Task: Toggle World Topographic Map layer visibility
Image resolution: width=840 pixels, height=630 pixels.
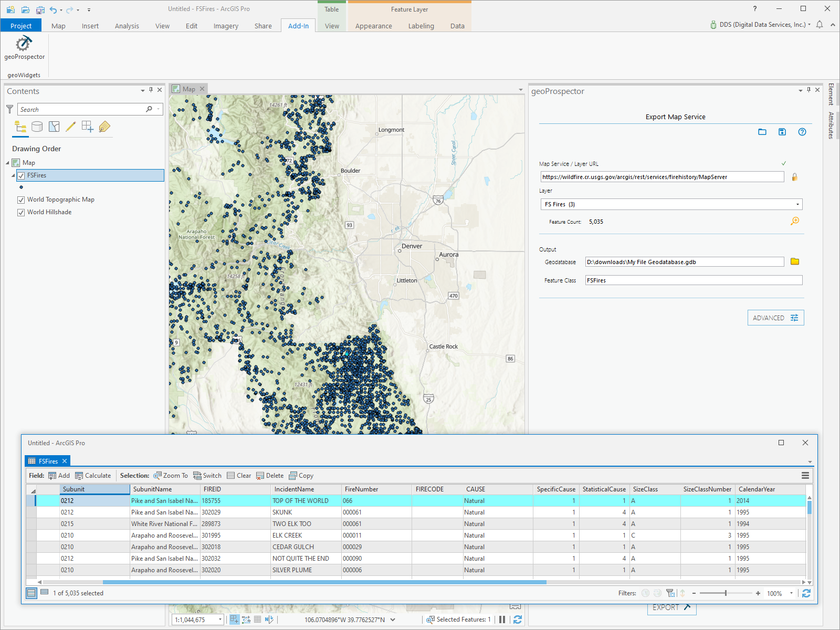Action: point(21,200)
